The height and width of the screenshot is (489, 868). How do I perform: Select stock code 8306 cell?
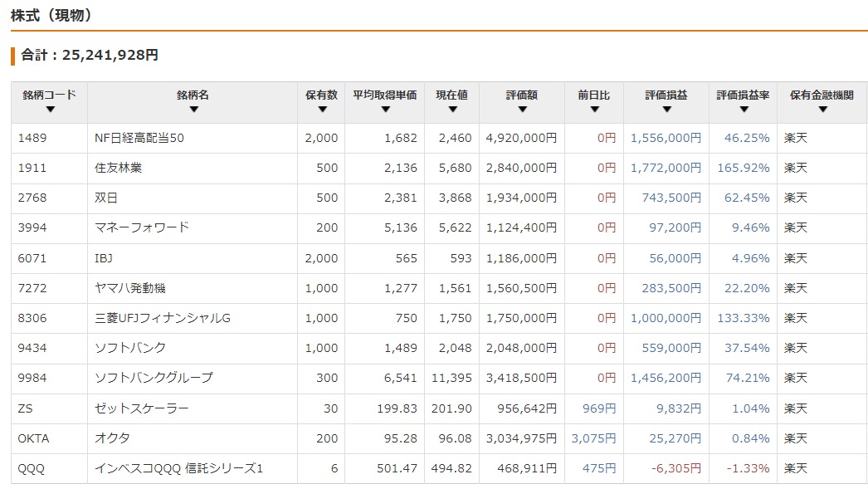point(49,318)
